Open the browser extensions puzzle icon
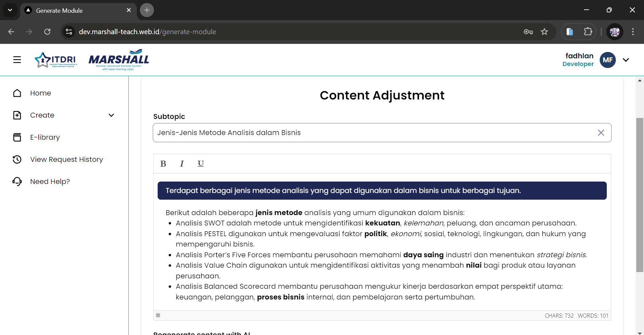Screen dimensions: 644x335 point(588,32)
